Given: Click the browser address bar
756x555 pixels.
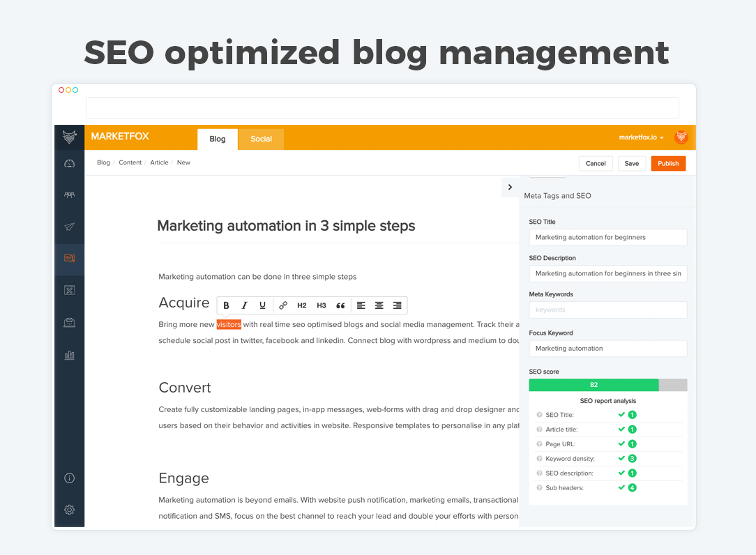Looking at the screenshot, I should tap(382, 107).
